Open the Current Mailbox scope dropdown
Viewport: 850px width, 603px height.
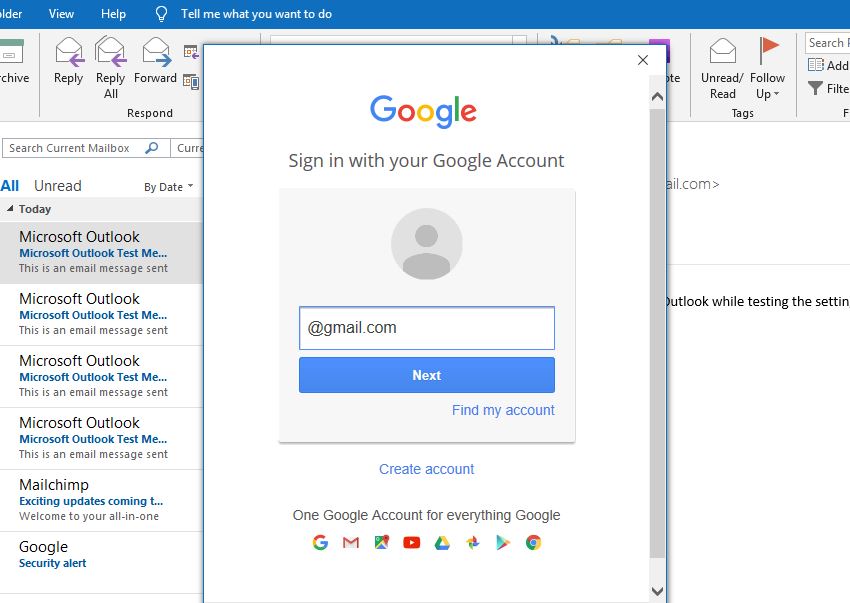click(x=187, y=148)
